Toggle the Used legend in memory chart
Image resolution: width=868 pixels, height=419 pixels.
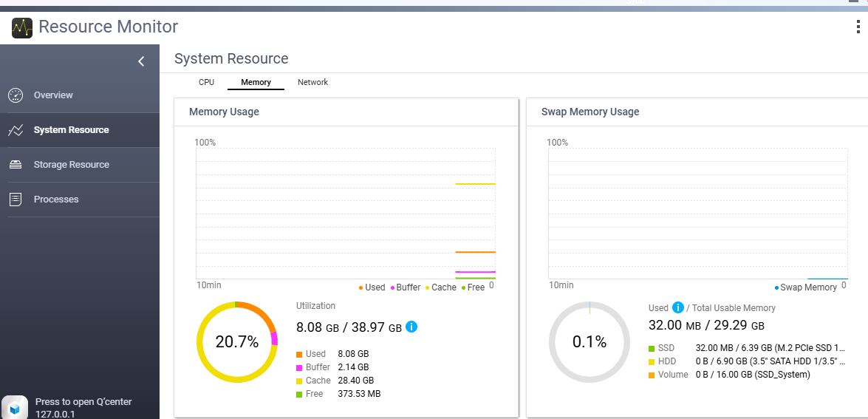372,287
